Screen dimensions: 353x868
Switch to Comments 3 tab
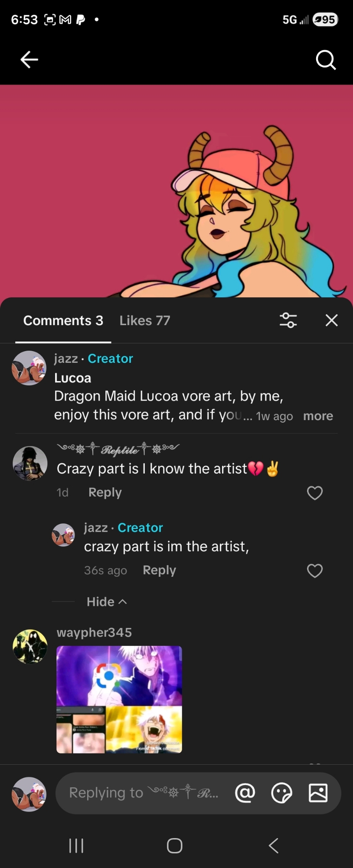point(63,320)
